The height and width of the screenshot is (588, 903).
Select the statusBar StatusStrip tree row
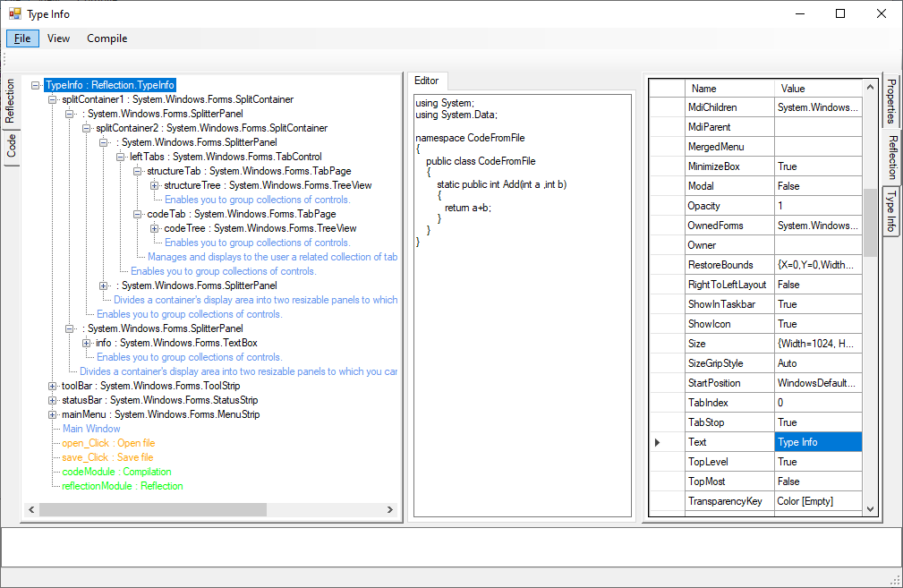tap(160, 400)
